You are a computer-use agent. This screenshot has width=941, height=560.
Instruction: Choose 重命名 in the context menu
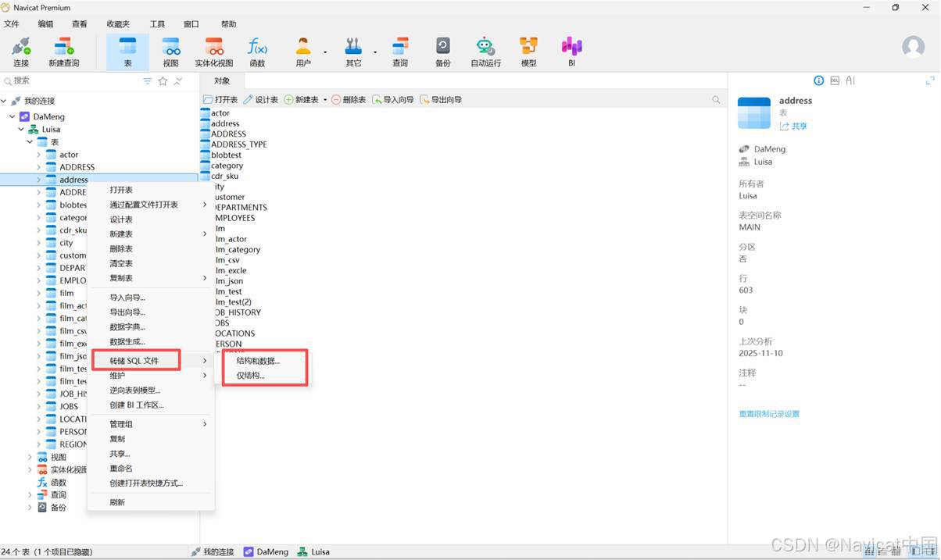pyautogui.click(x=121, y=469)
